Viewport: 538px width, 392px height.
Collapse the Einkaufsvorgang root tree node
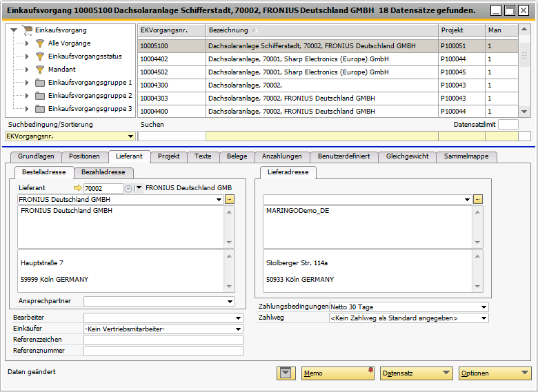13,30
